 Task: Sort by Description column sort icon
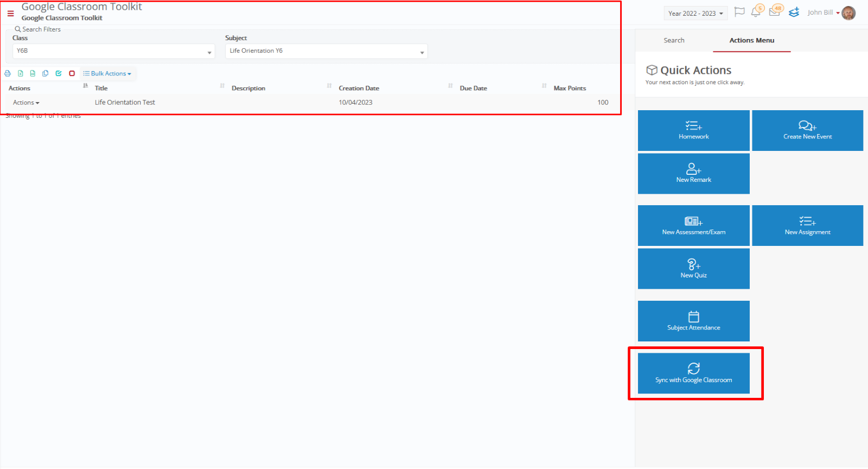point(329,86)
